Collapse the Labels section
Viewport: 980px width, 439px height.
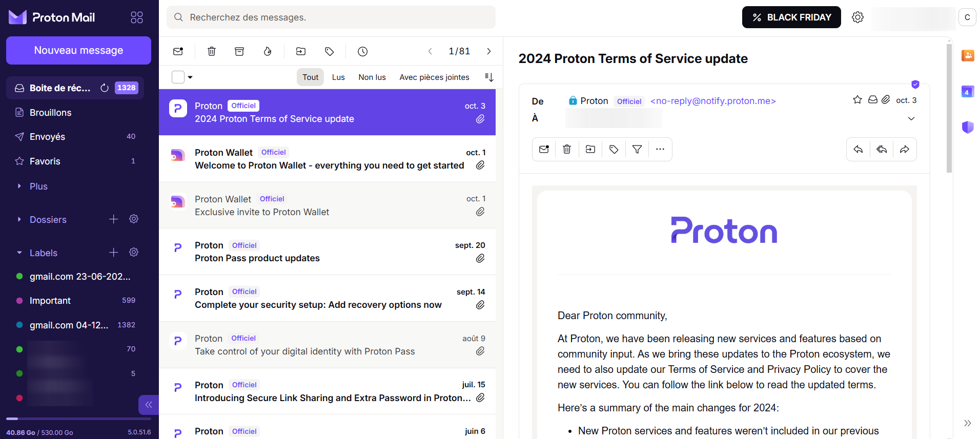(19, 253)
